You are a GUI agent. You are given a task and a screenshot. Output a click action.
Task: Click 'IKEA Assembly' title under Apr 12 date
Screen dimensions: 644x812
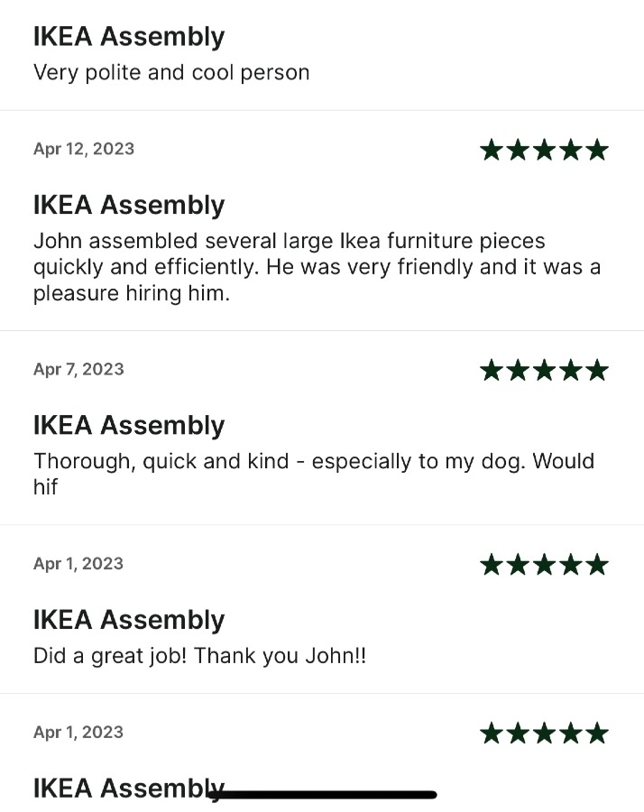[129, 205]
